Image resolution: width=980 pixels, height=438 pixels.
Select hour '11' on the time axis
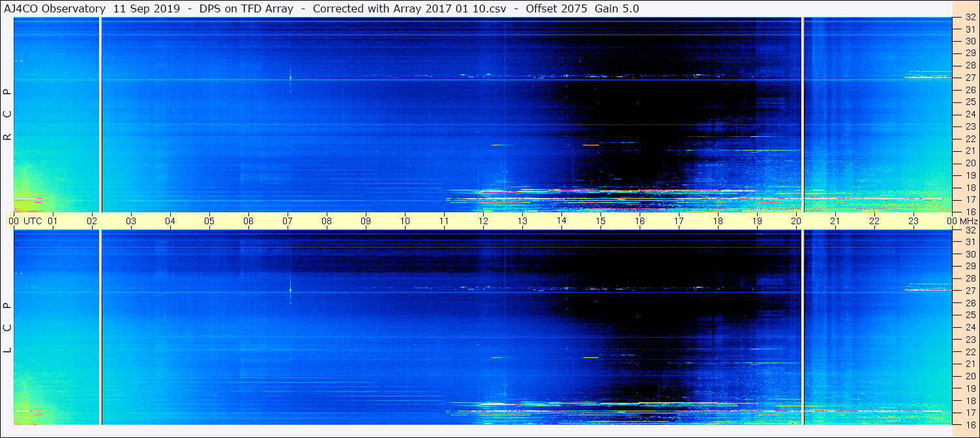[444, 221]
